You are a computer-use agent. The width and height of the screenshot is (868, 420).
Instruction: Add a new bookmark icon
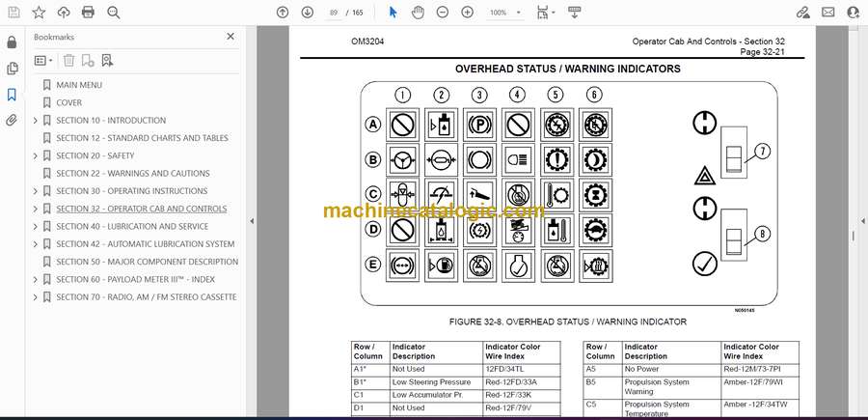tap(88, 61)
